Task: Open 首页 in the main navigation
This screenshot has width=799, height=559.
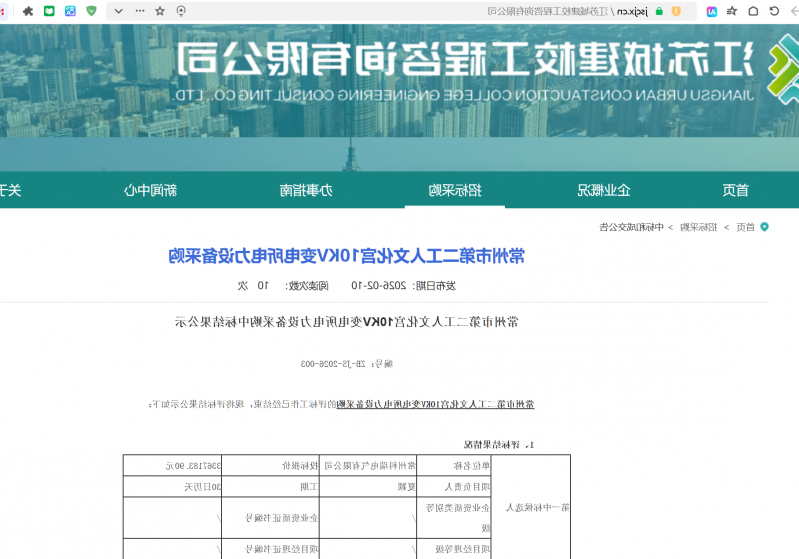Action: 735,191
